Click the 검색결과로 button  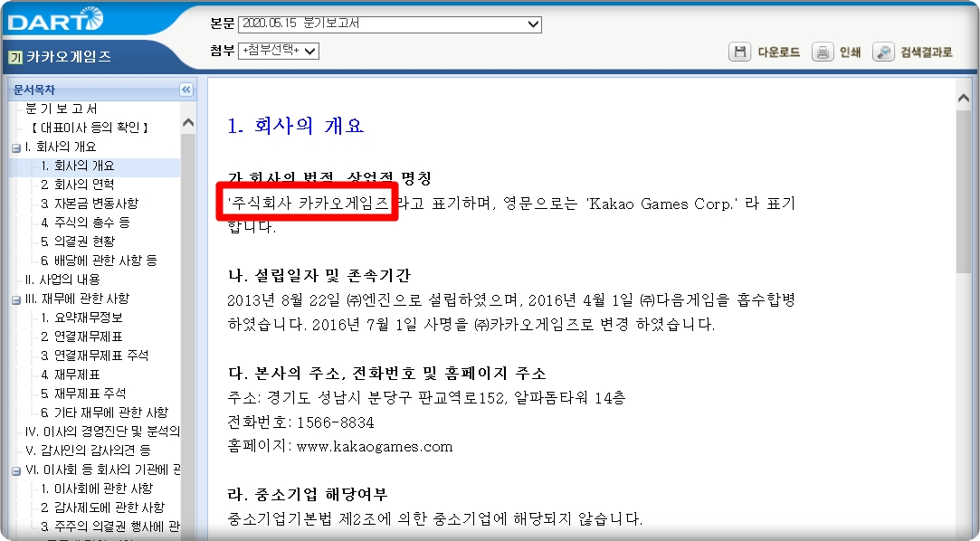click(927, 52)
